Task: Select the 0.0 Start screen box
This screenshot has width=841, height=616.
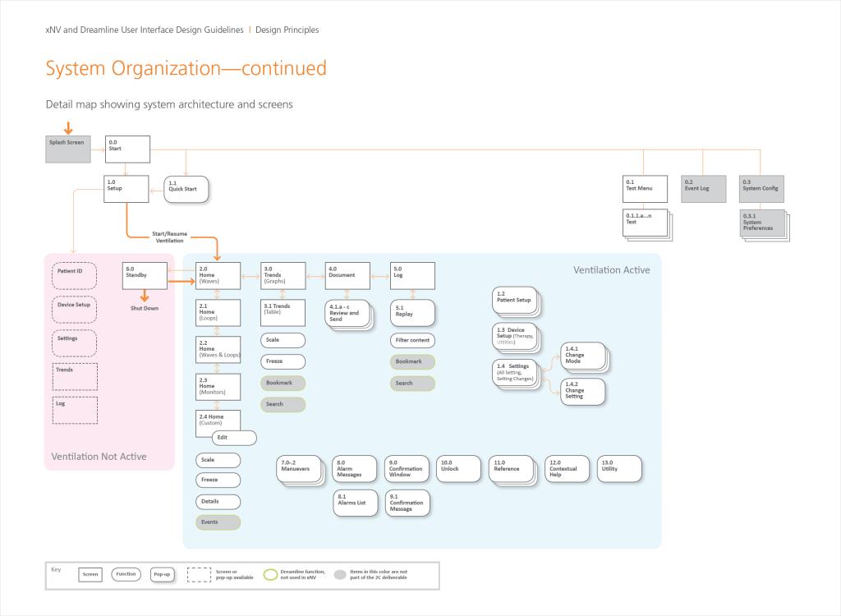Action: pyautogui.click(x=127, y=149)
